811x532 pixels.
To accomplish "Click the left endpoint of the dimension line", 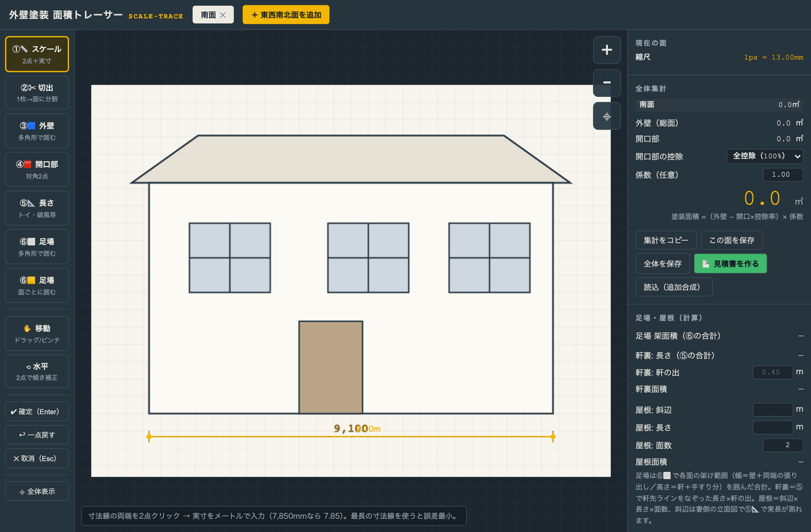I will coord(149,436).
